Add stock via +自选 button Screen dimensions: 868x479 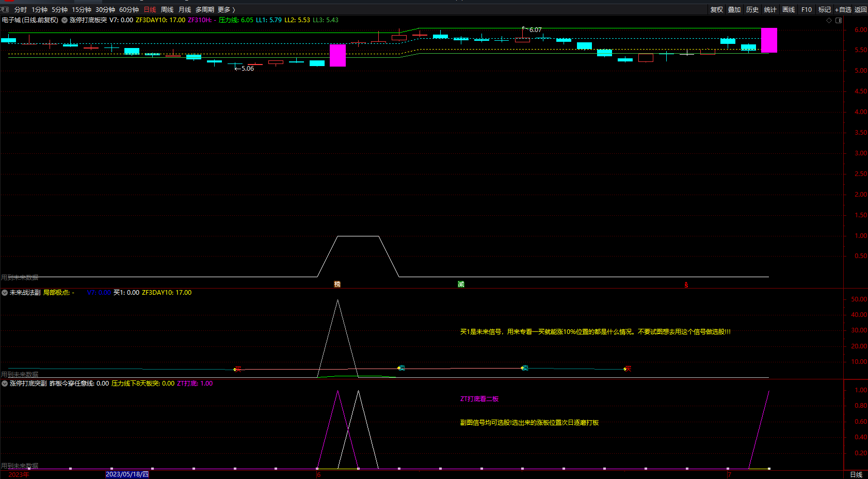point(843,10)
